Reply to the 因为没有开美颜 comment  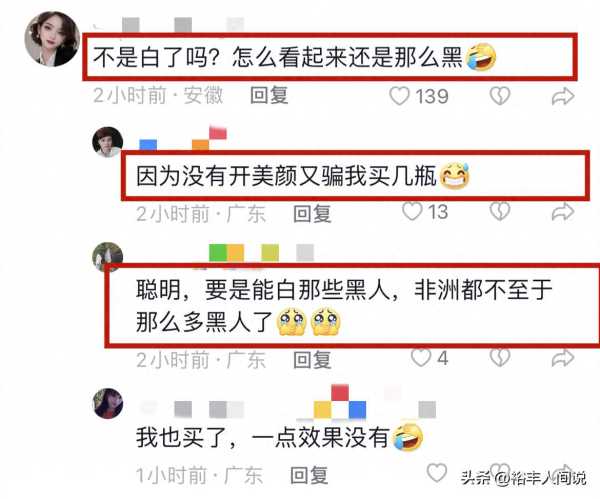pyautogui.click(x=312, y=214)
